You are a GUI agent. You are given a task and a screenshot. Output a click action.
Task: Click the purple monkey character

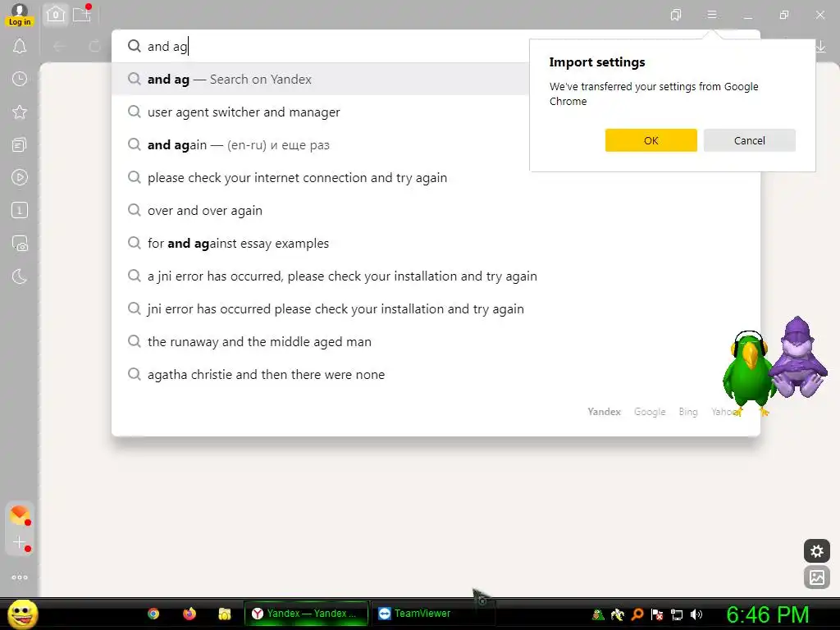[798, 358]
